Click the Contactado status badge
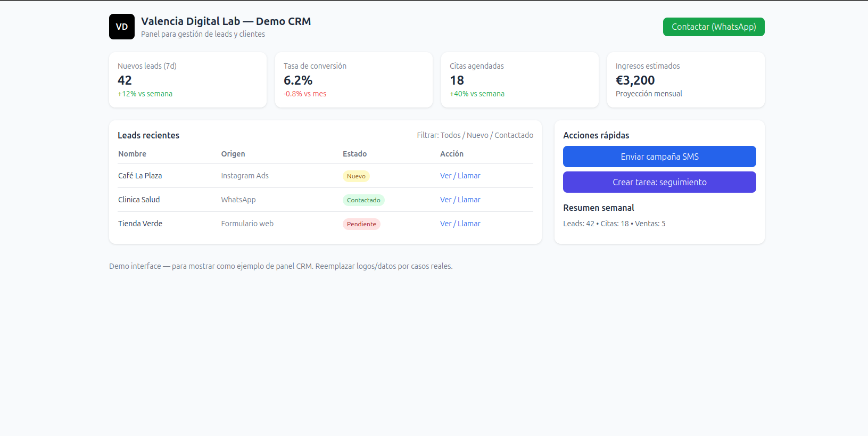Viewport: 868px width, 436px height. pos(363,200)
